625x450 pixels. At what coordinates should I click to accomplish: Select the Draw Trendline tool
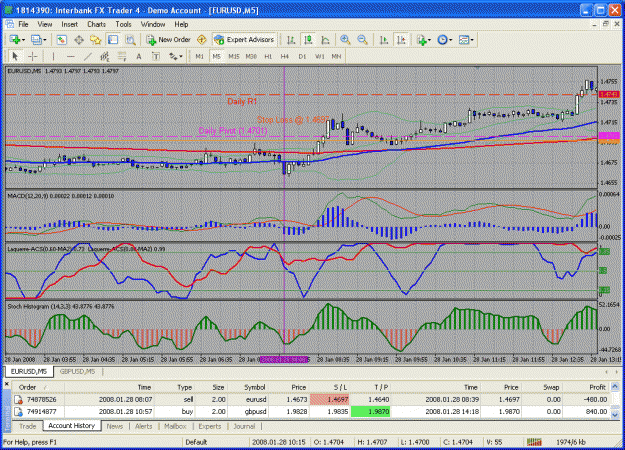tap(88, 57)
